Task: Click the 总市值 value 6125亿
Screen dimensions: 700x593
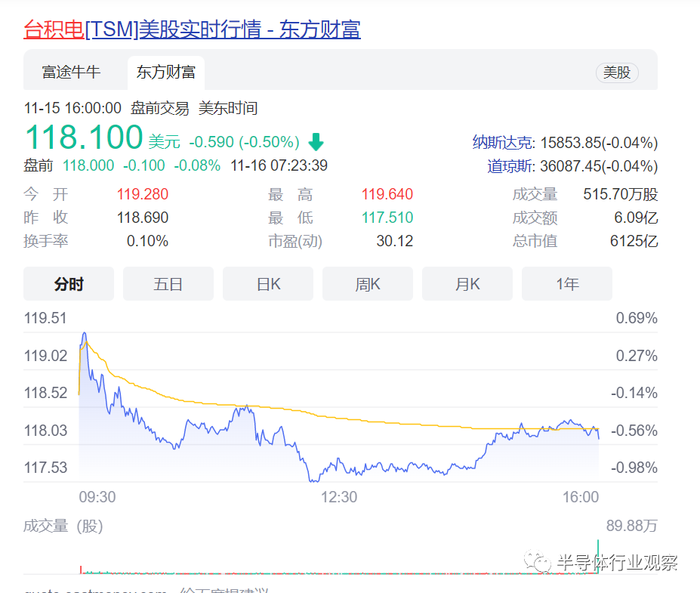Action: (634, 241)
